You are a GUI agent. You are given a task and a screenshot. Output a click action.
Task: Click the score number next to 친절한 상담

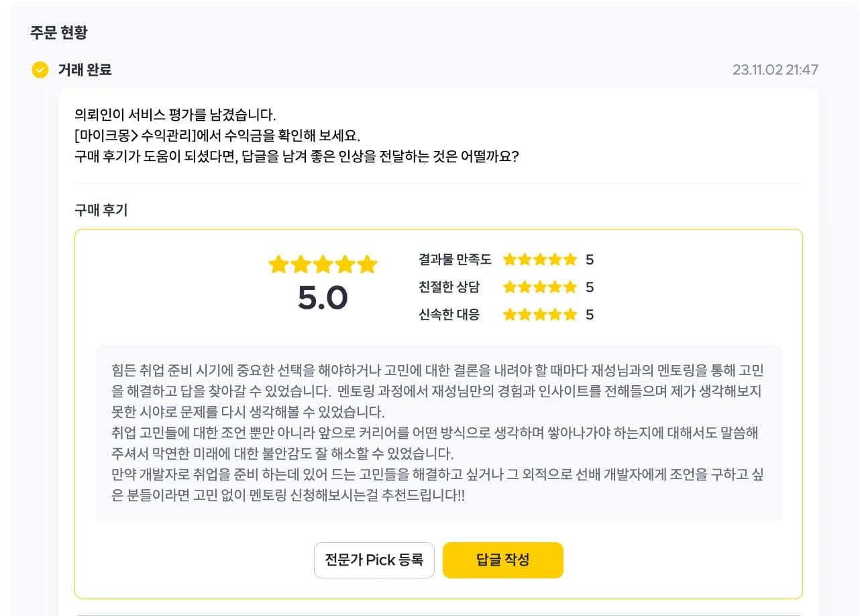click(590, 287)
